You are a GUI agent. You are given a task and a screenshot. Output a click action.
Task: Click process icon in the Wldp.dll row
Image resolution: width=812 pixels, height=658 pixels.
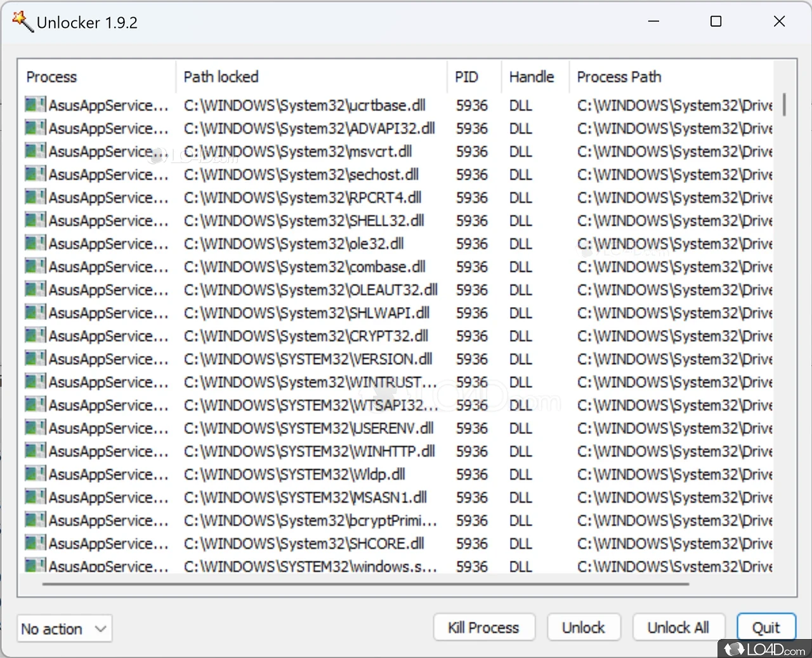pos(36,474)
